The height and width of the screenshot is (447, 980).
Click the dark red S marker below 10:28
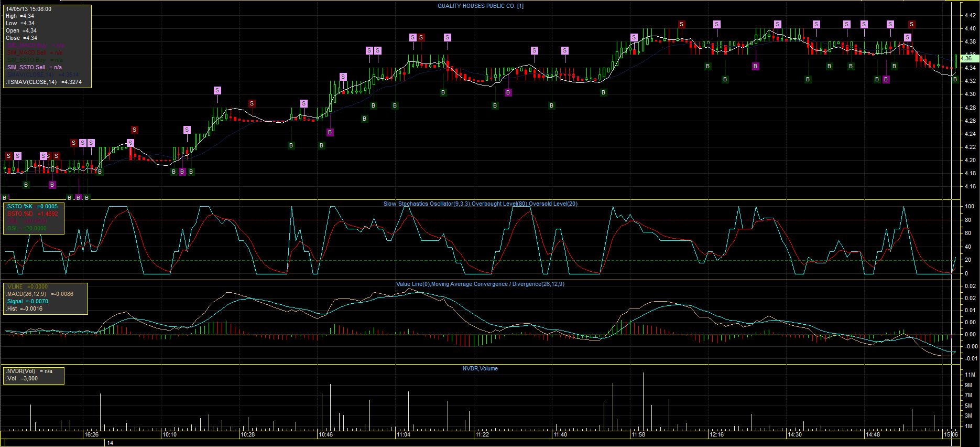252,104
